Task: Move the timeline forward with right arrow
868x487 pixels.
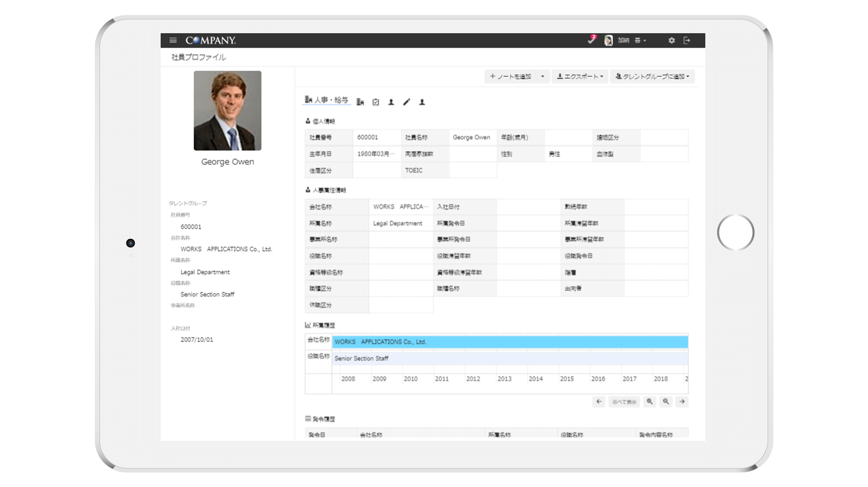Action: click(x=682, y=401)
